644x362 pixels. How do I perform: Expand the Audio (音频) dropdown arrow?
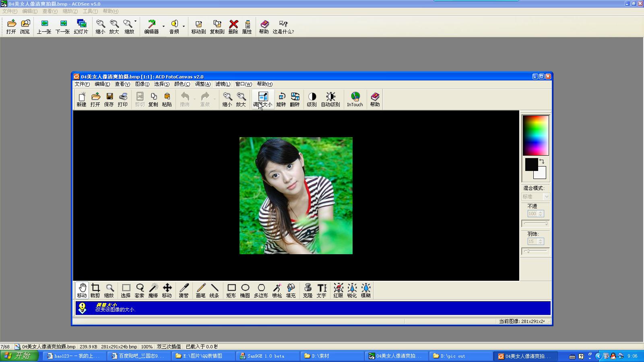click(x=184, y=27)
